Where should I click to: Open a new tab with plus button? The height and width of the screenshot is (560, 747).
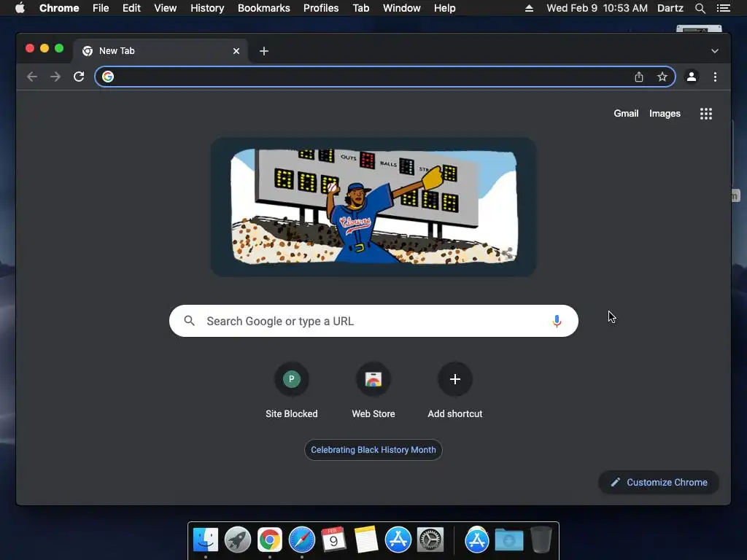click(x=264, y=51)
